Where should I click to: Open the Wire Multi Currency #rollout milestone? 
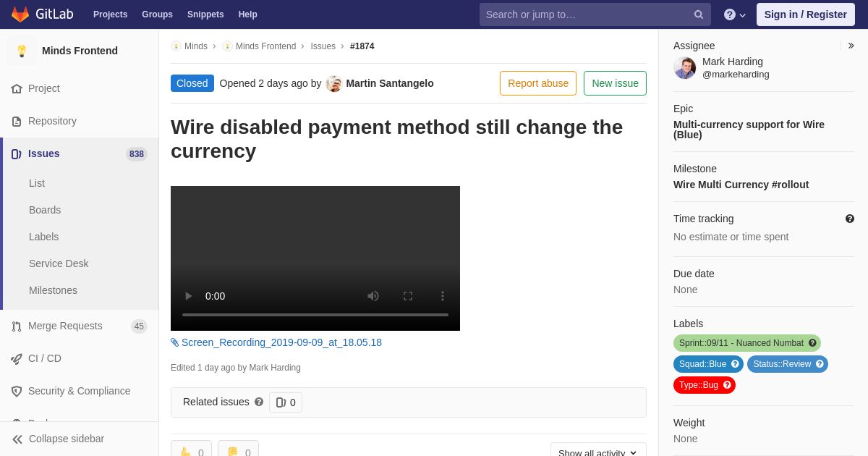[x=741, y=185]
